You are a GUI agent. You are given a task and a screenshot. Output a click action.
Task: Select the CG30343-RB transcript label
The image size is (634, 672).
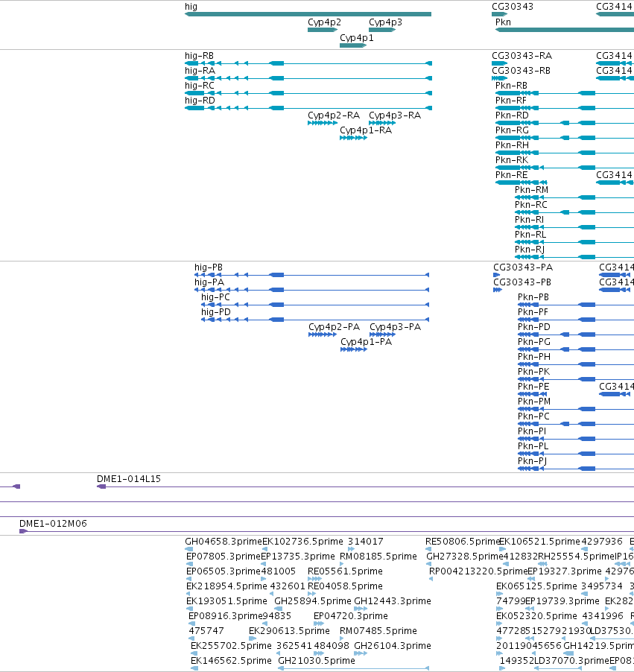(x=521, y=71)
